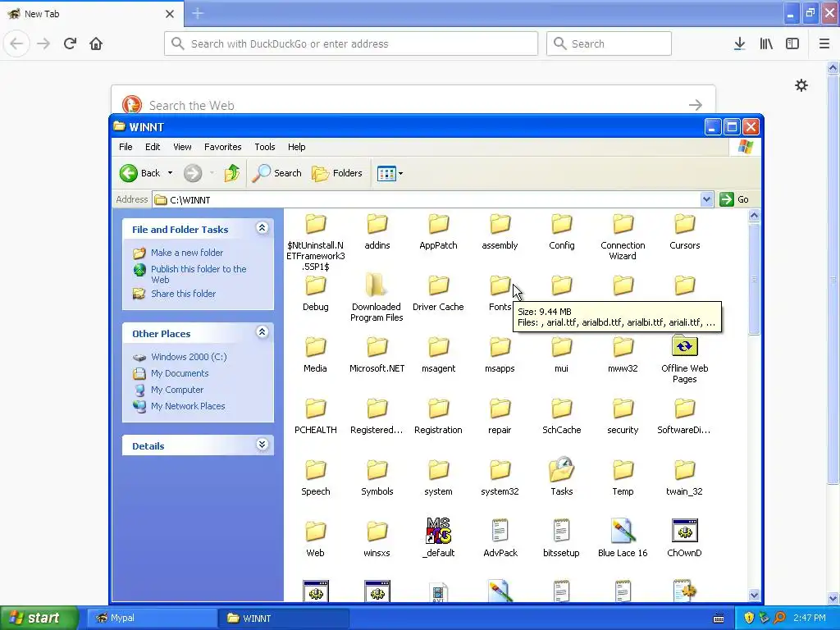Open the File menu
Image resolution: width=840 pixels, height=630 pixels.
click(126, 147)
